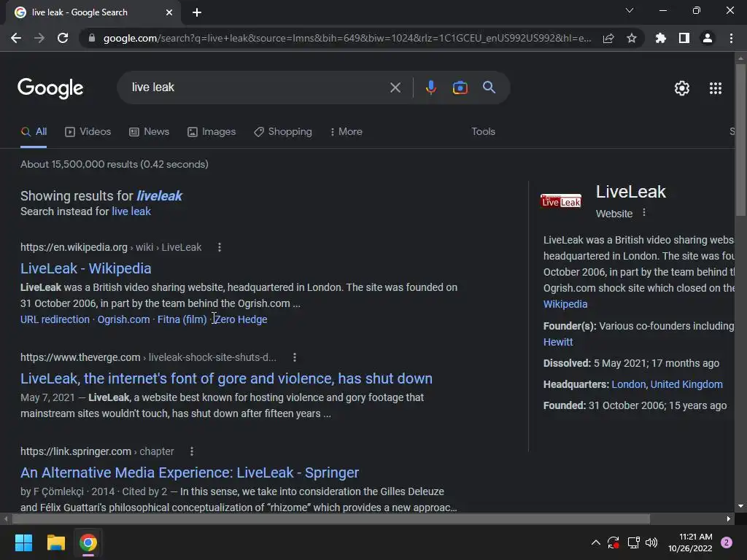Open the knowledge panel three-dot menu

pos(644,212)
